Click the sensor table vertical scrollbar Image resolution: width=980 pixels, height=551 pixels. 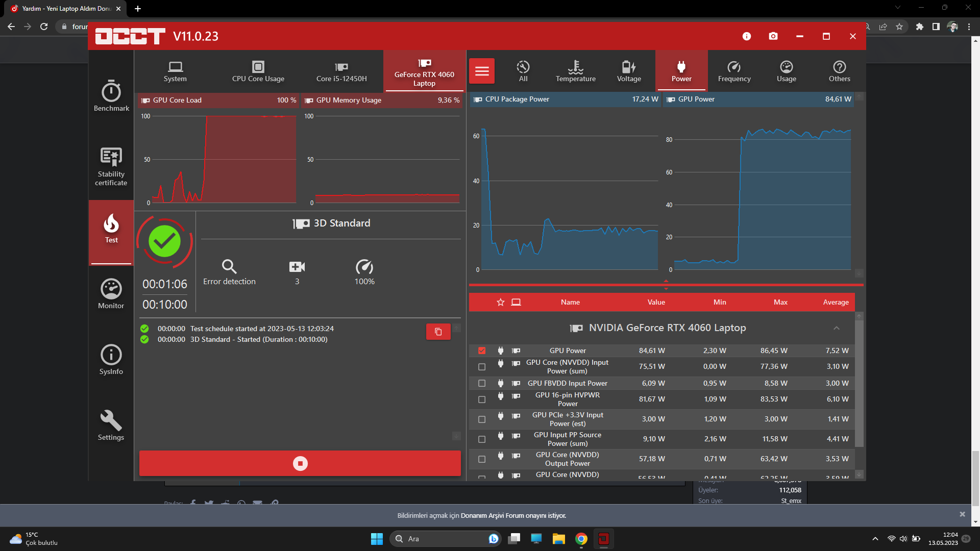click(x=859, y=383)
